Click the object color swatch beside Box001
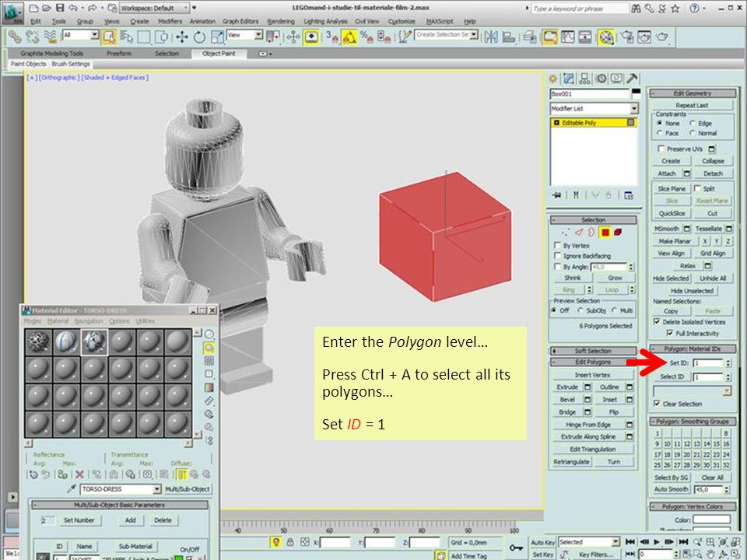The height and width of the screenshot is (560, 747). click(636, 94)
